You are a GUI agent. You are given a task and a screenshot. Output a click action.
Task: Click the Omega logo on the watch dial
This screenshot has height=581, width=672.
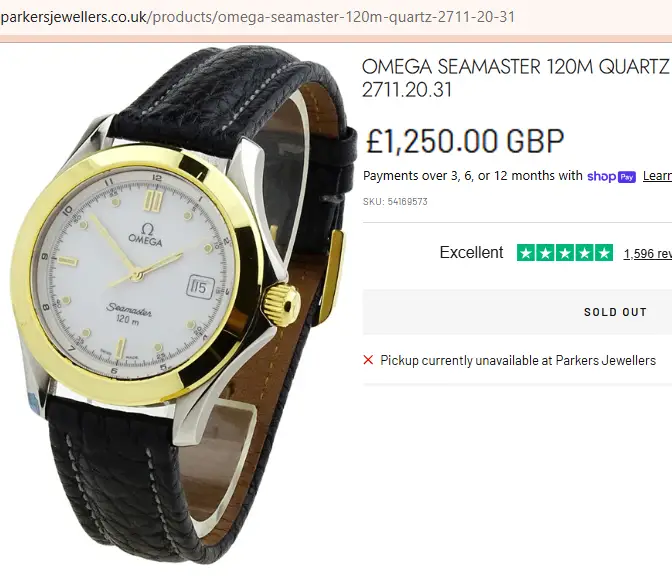point(146,235)
